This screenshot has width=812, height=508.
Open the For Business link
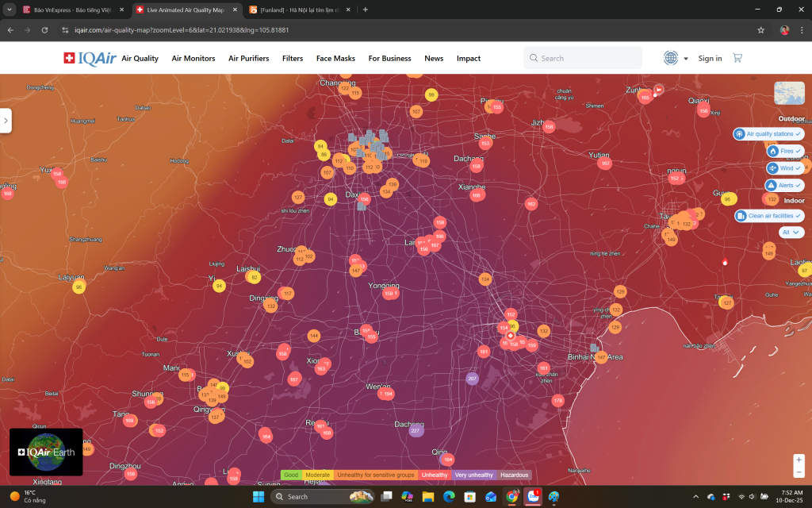coord(389,58)
